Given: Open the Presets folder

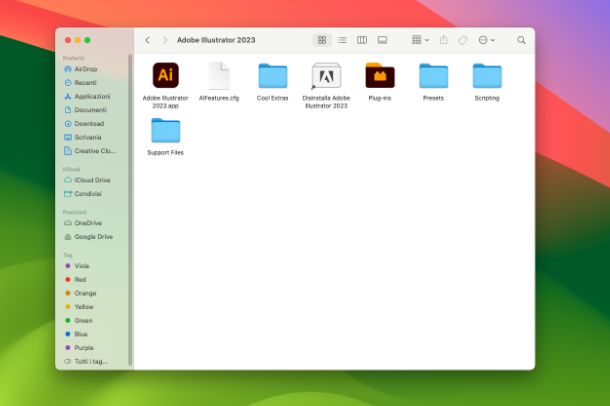Looking at the screenshot, I should [x=433, y=76].
